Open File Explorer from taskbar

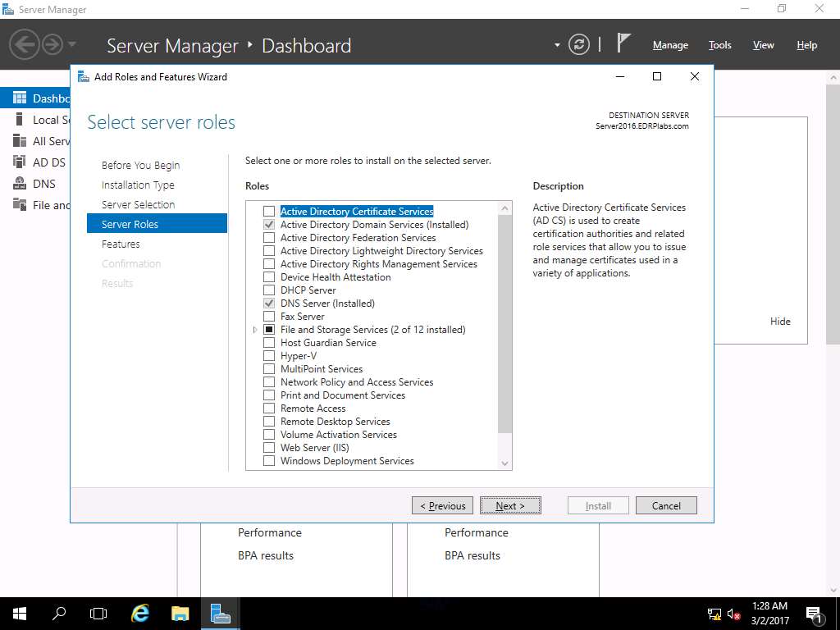(180, 614)
